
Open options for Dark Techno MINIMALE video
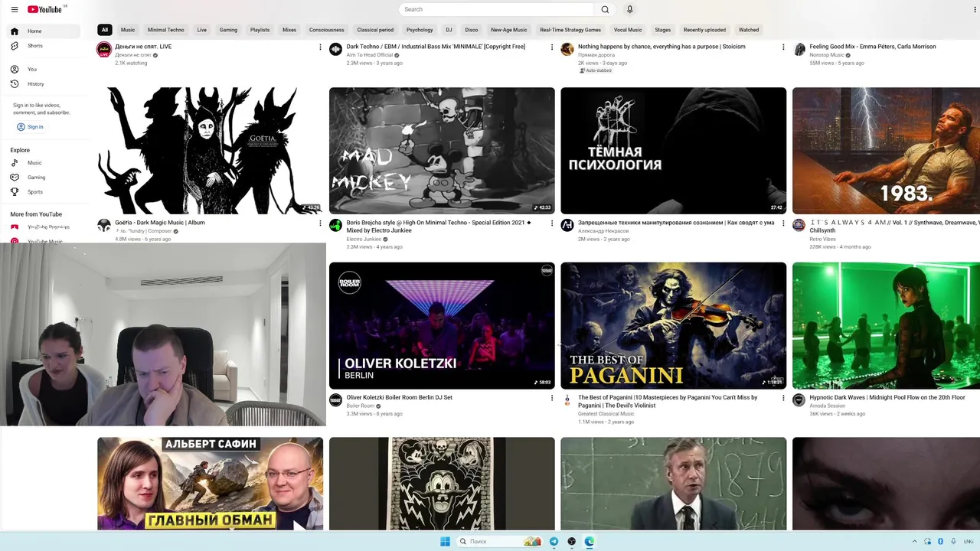click(x=552, y=47)
